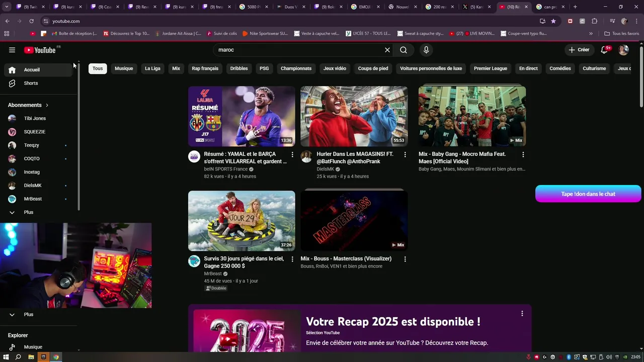Open options menu for Bouss Masterclass mix
The image size is (644, 362).
pos(405,259)
